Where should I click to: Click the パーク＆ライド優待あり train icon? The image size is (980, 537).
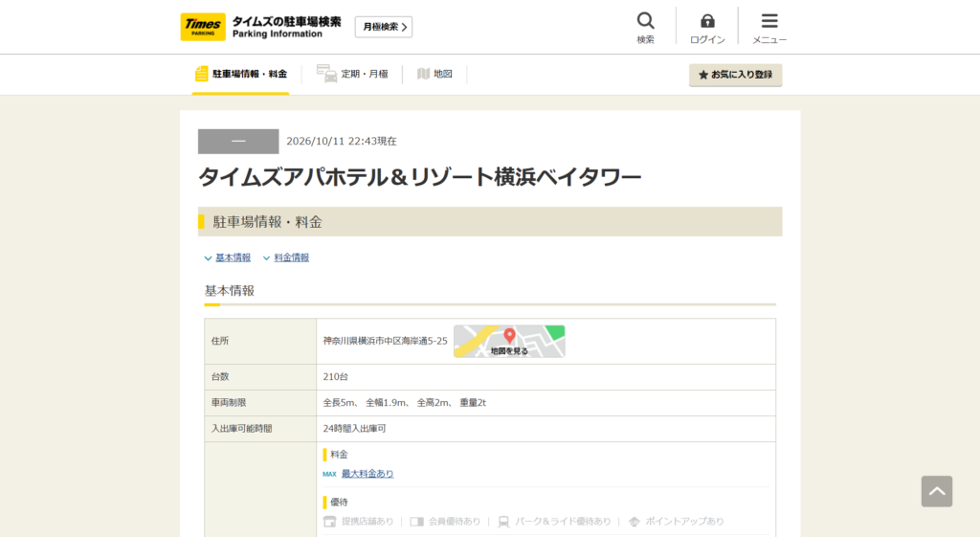tap(503, 522)
